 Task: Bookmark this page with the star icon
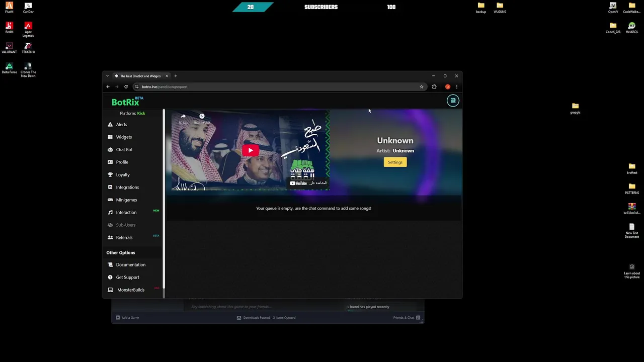[422, 86]
